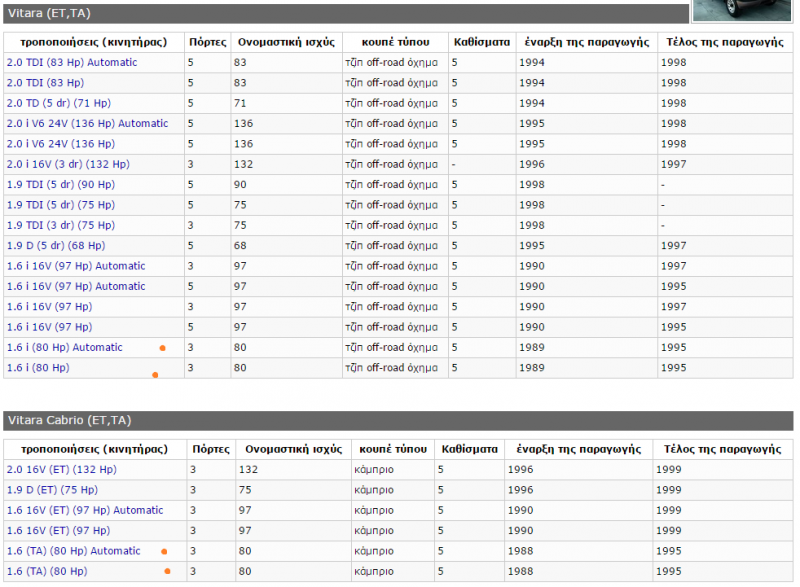Click the τροποποιήσεις (κινητήρας) header in the Vitara table
This screenshot has height=587, width=800.
(x=94, y=42)
